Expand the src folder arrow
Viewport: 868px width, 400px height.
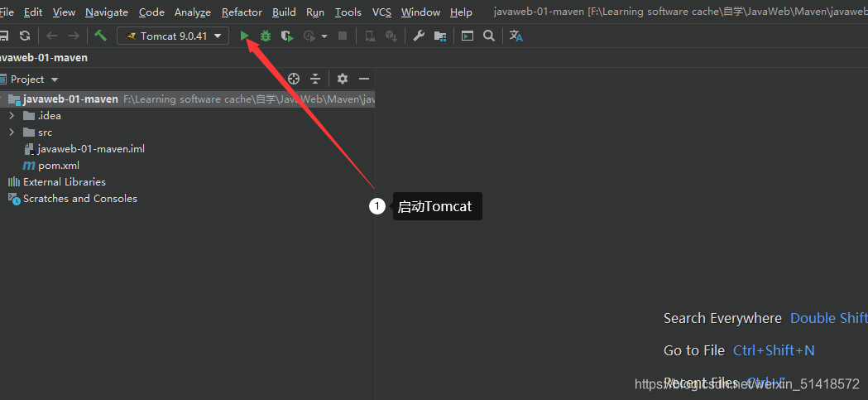click(x=12, y=133)
